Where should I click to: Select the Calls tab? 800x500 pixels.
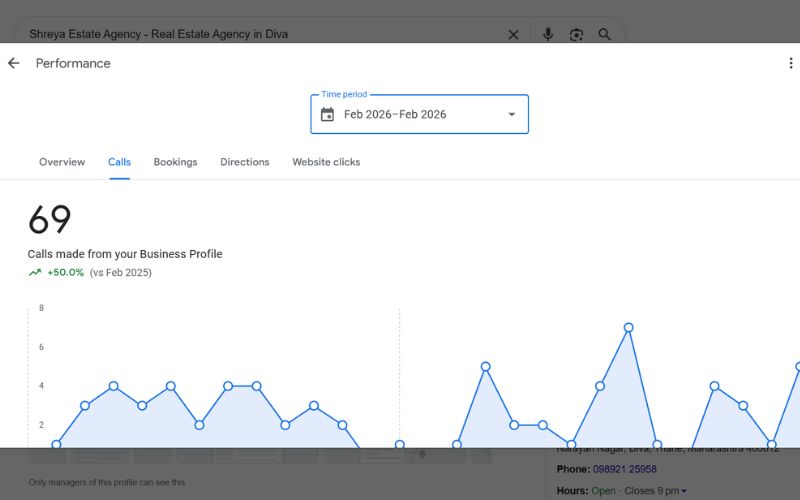click(x=119, y=162)
